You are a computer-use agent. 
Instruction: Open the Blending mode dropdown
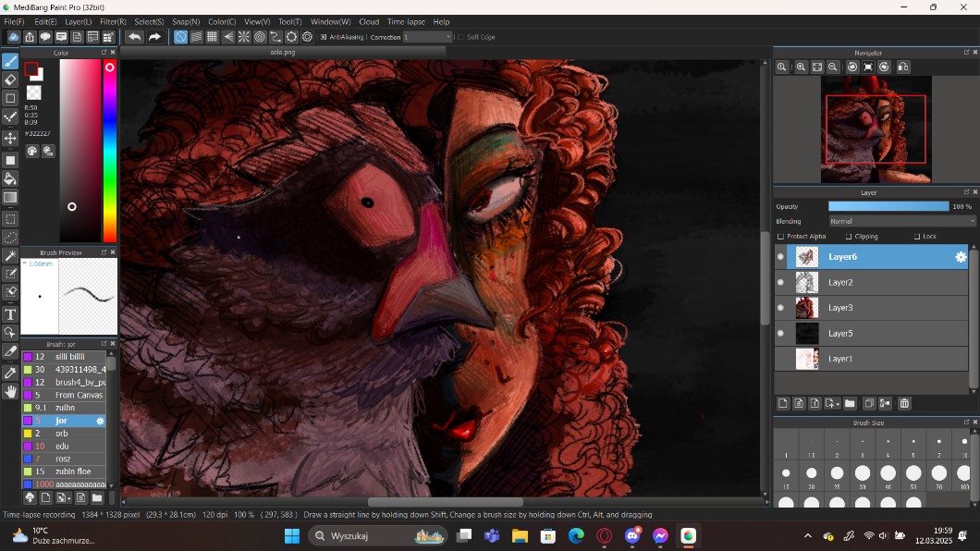click(x=901, y=221)
